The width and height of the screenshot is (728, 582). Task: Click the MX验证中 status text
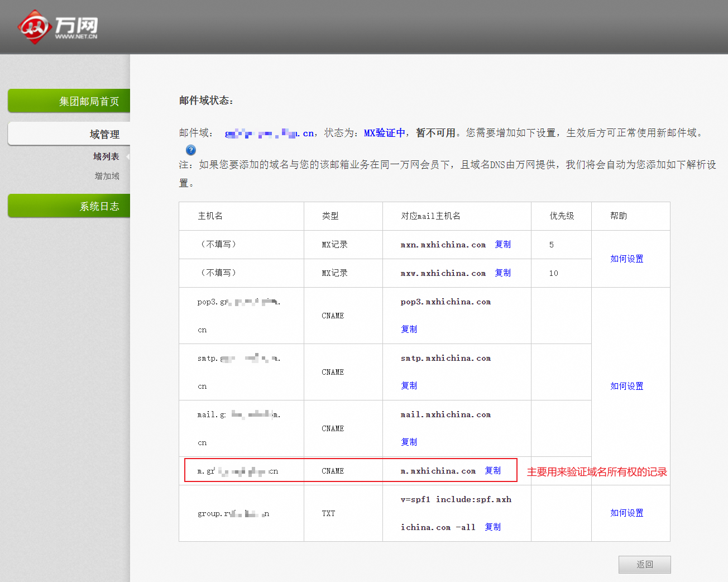tap(384, 133)
